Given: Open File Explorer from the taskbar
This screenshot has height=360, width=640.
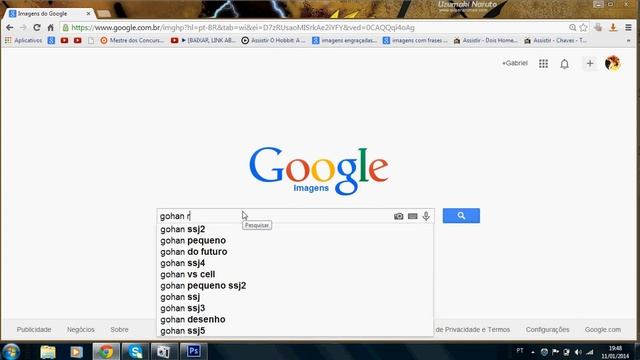Looking at the screenshot, I should point(48,351).
